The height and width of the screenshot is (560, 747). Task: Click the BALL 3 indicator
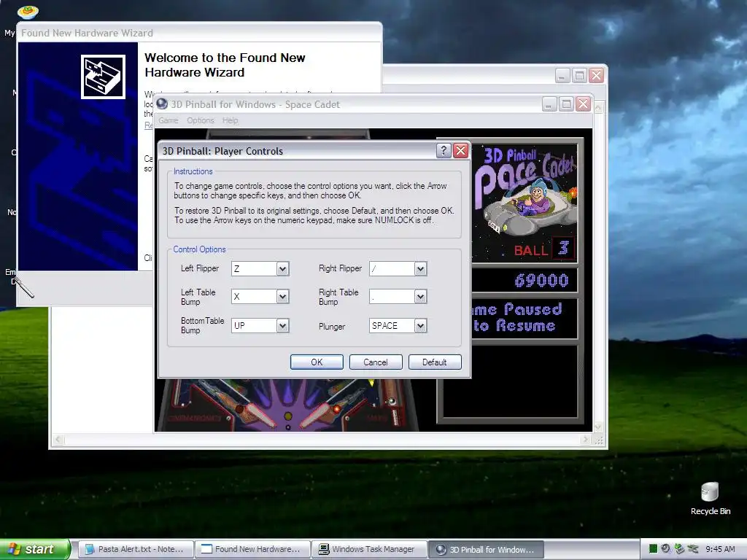click(x=543, y=249)
